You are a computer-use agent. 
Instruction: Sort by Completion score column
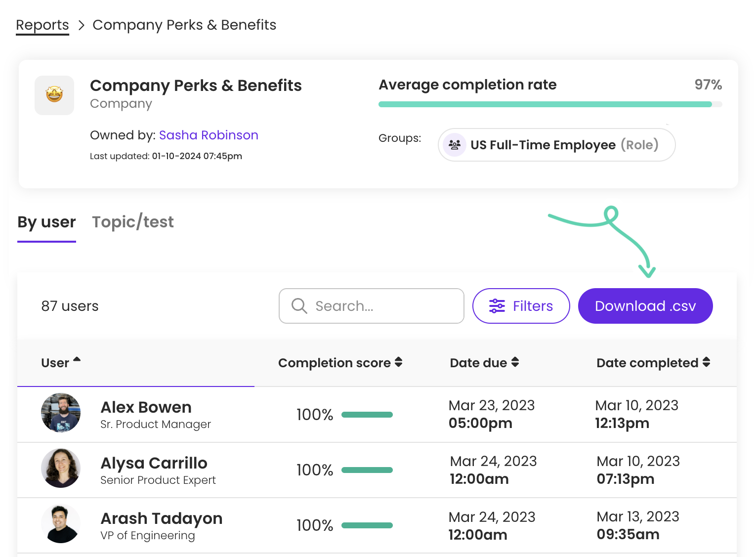(x=398, y=362)
